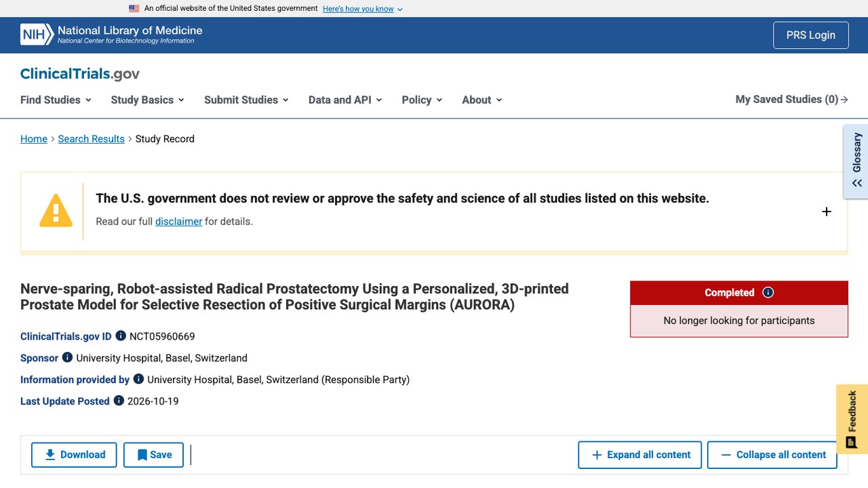Download the study record
The width and height of the screenshot is (868, 488).
pos(74,455)
